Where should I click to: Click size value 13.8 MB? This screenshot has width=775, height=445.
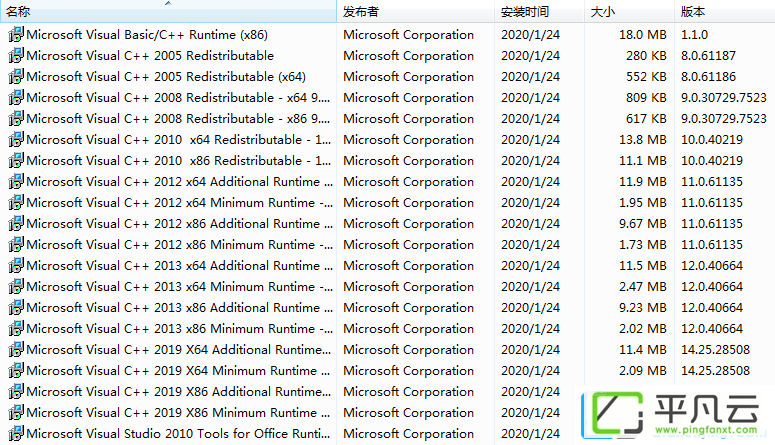643,139
